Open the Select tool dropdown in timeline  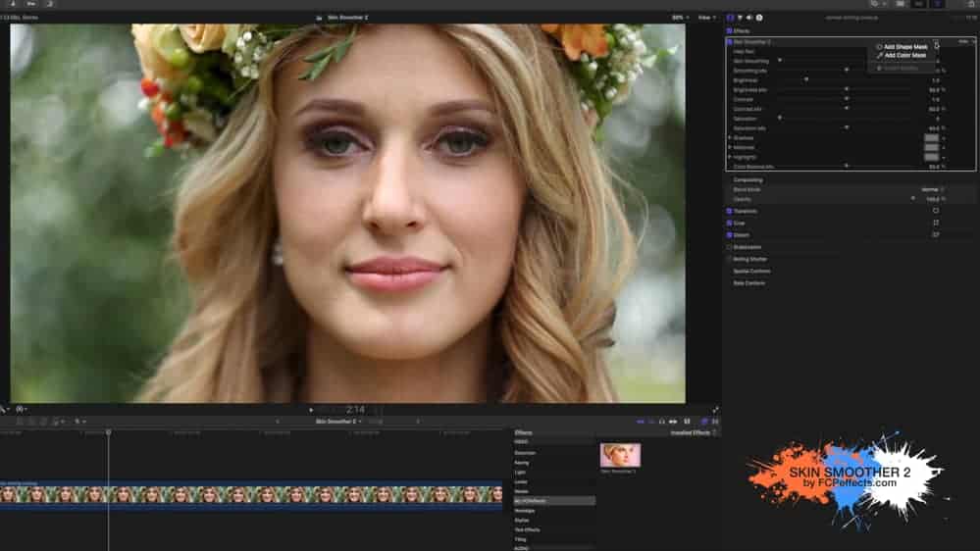(80, 422)
